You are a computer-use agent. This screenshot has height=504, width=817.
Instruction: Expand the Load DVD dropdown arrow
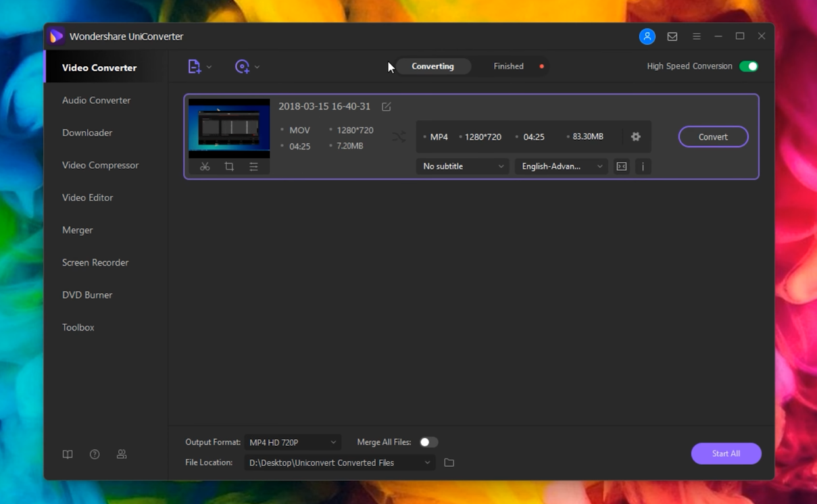[x=257, y=67]
